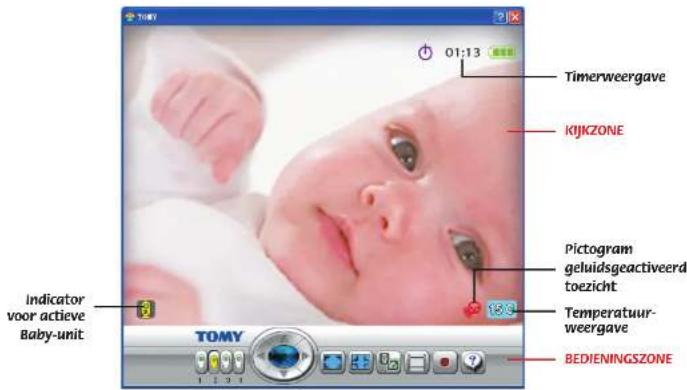Start recording with the red record button
Screen dimensions: 687x390
[445, 362]
